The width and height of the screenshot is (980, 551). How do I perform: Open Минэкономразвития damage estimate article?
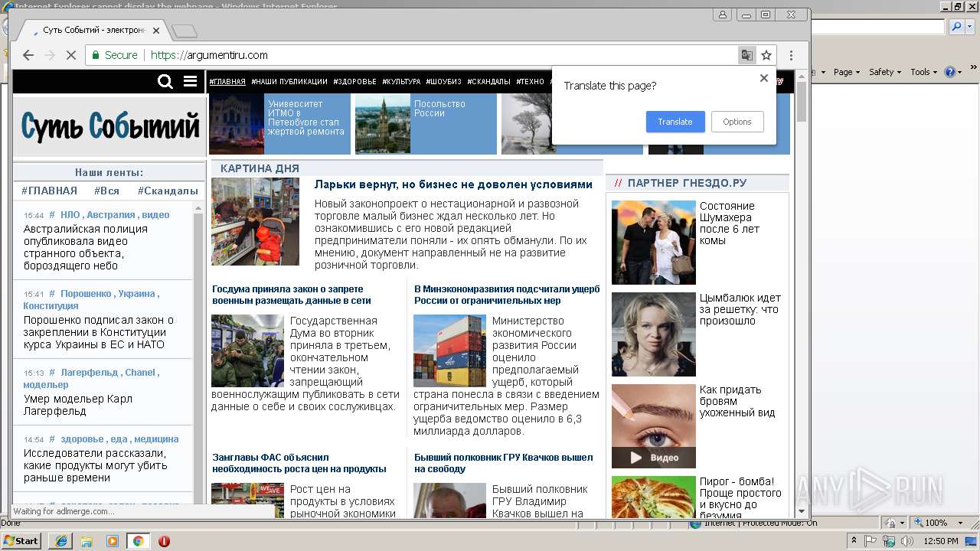507,295
